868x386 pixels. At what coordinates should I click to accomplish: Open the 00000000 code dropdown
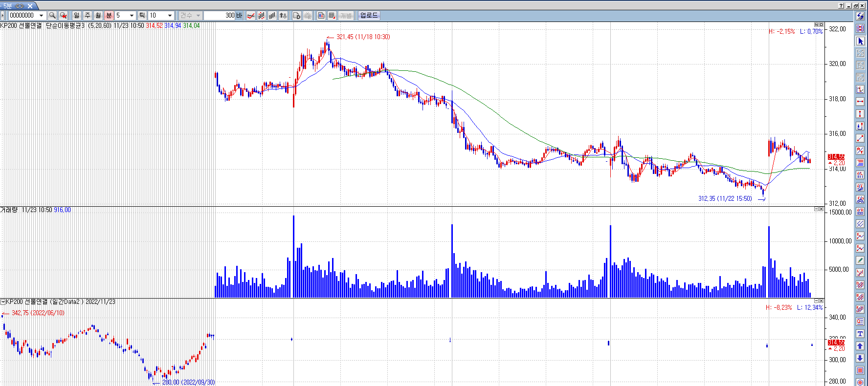pyautogui.click(x=41, y=16)
